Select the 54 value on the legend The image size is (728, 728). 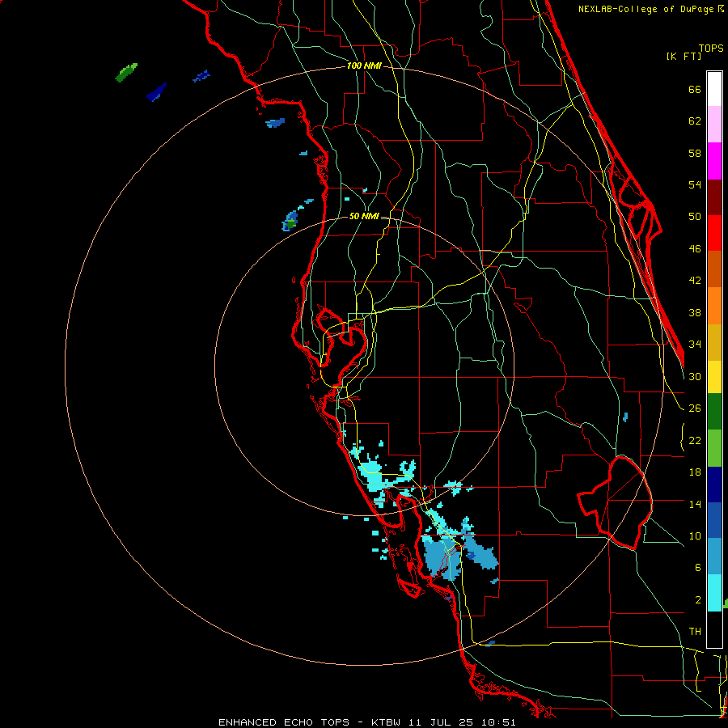pyautogui.click(x=695, y=184)
